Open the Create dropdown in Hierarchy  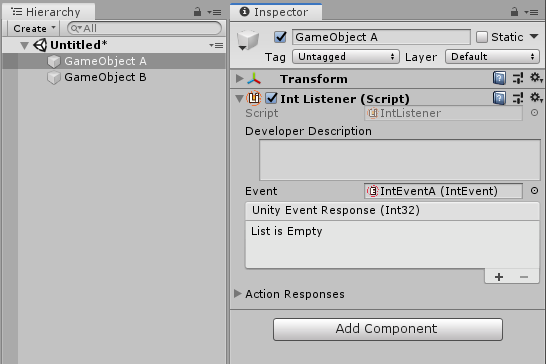click(34, 28)
